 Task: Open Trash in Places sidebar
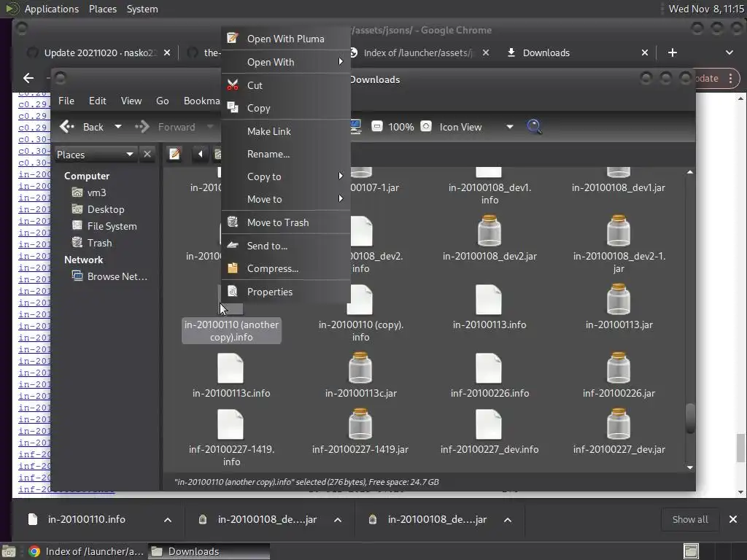(99, 243)
